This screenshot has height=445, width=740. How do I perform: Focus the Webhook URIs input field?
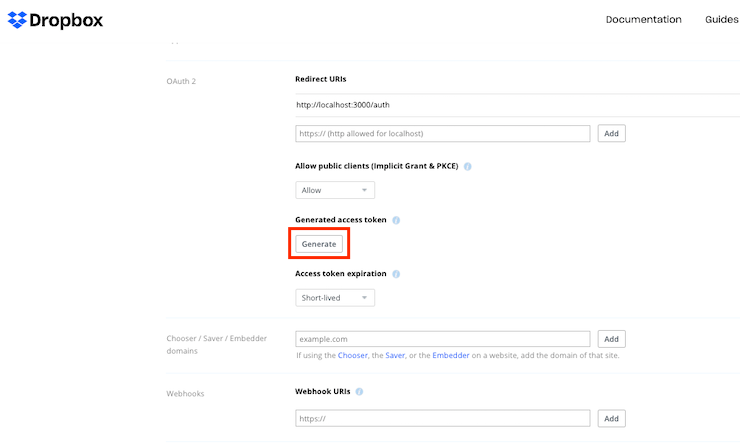pos(442,418)
